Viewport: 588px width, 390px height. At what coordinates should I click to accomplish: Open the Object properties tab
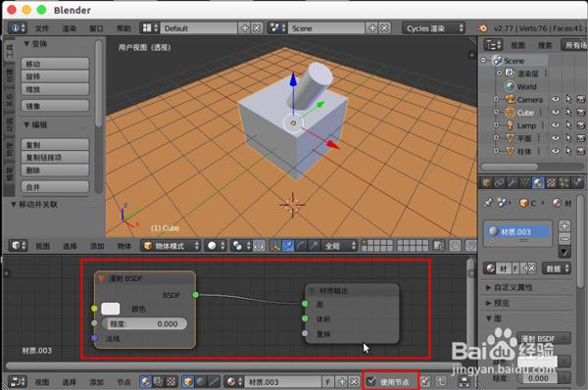click(487, 182)
